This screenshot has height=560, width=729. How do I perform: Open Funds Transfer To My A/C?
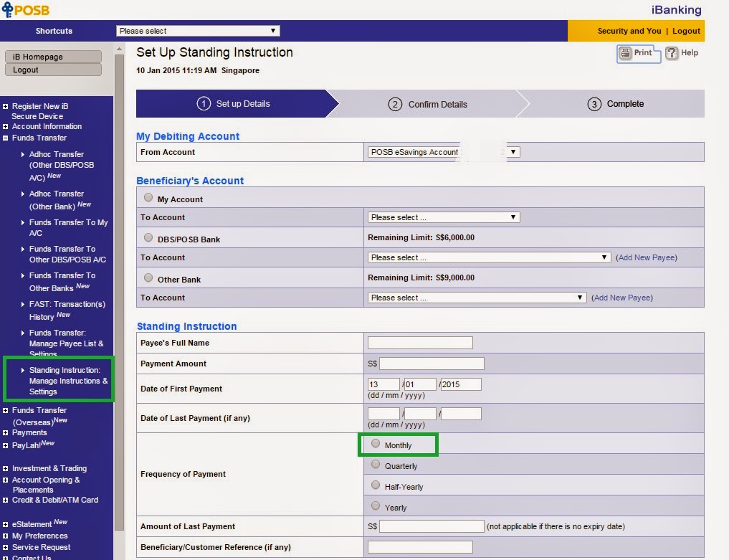[68, 228]
